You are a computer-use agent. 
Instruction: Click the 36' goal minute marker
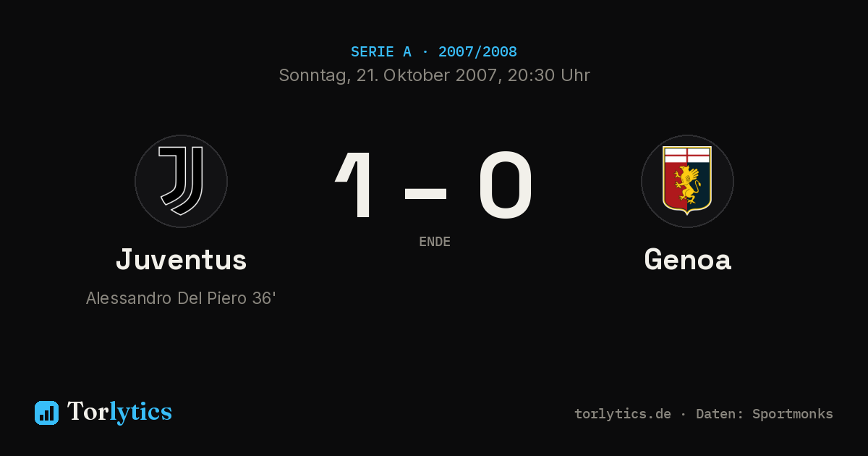(264, 298)
